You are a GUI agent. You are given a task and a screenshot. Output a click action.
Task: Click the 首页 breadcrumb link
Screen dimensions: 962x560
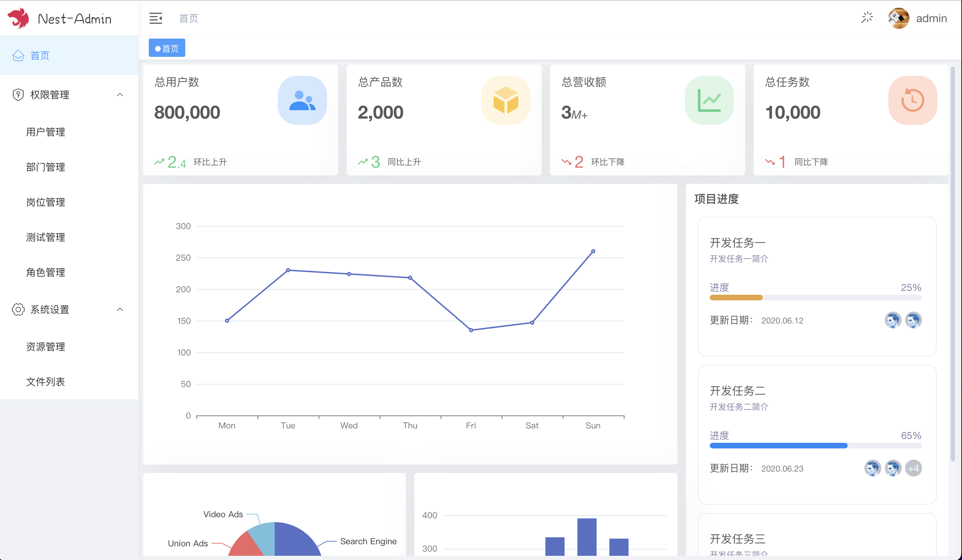coord(189,18)
